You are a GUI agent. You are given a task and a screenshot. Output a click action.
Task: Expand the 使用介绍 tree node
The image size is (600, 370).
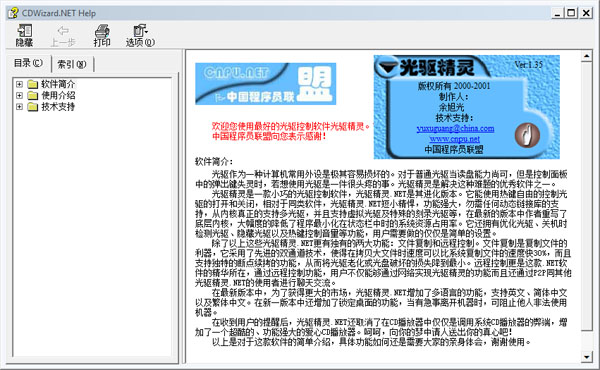[x=19, y=95]
